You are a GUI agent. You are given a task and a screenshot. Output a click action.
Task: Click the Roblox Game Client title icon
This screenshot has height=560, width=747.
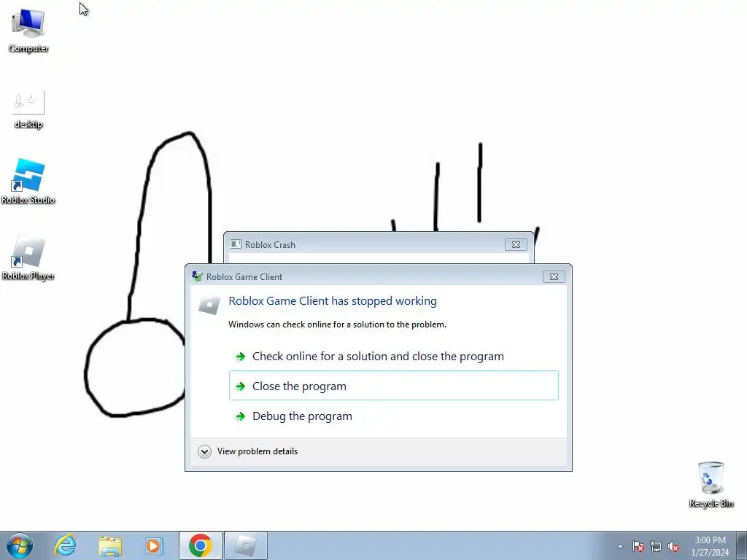[197, 276]
